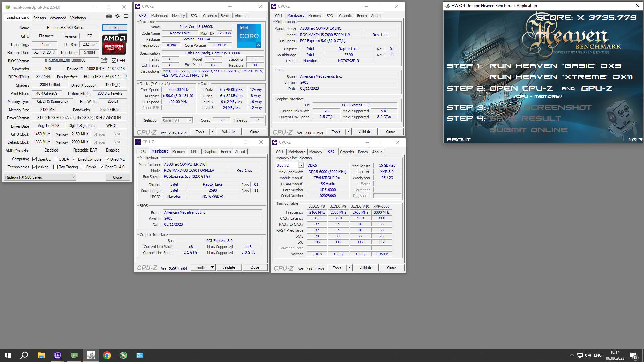The image size is (644, 362).
Task: Open the notification center icon
Action: point(634,356)
